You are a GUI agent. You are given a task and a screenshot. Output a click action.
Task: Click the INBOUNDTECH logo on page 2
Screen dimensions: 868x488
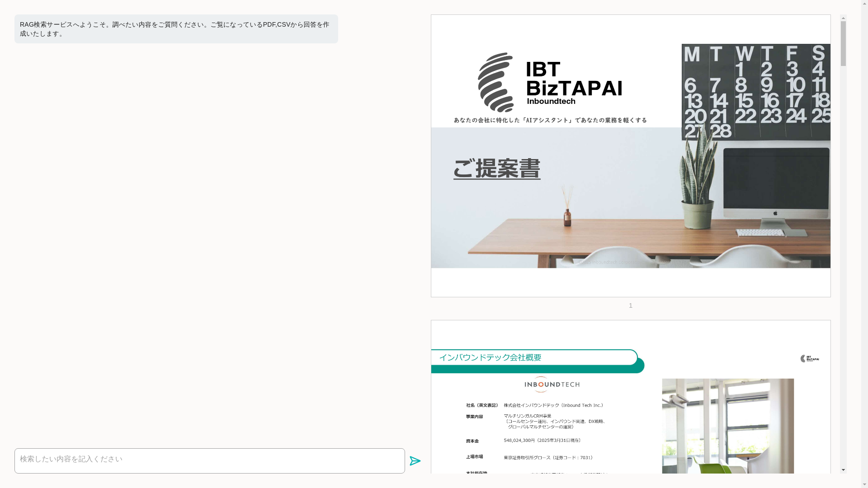pyautogui.click(x=552, y=385)
